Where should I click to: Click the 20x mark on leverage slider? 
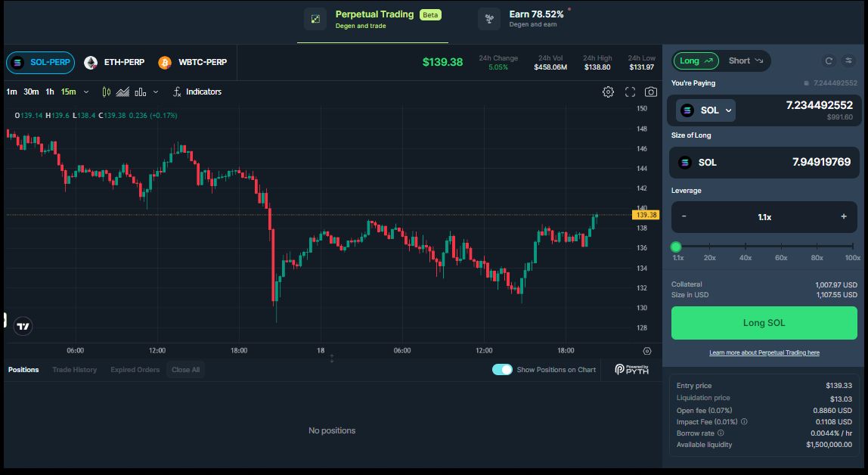[710, 247]
